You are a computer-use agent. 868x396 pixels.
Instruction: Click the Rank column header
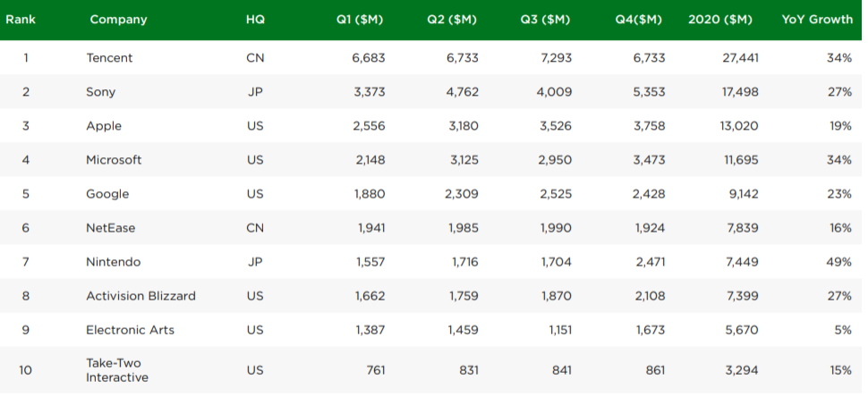pyautogui.click(x=21, y=20)
